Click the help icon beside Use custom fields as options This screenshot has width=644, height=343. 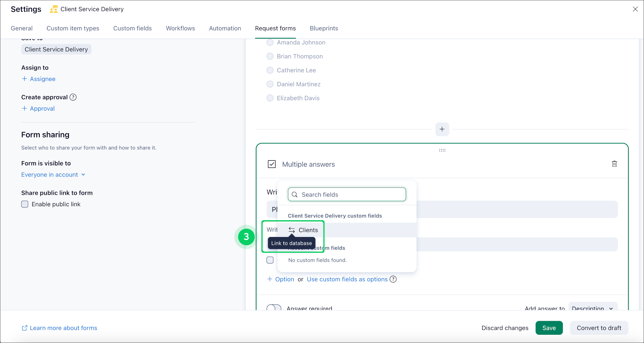[393, 279]
